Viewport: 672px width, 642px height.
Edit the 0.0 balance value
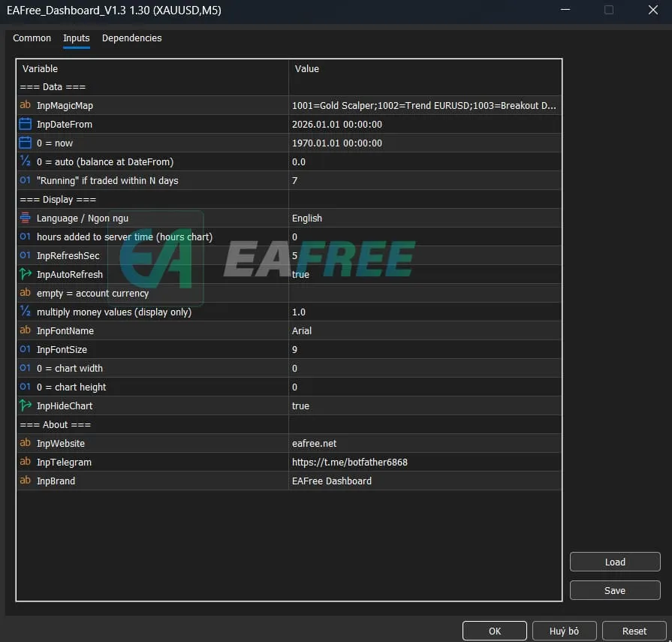point(425,162)
